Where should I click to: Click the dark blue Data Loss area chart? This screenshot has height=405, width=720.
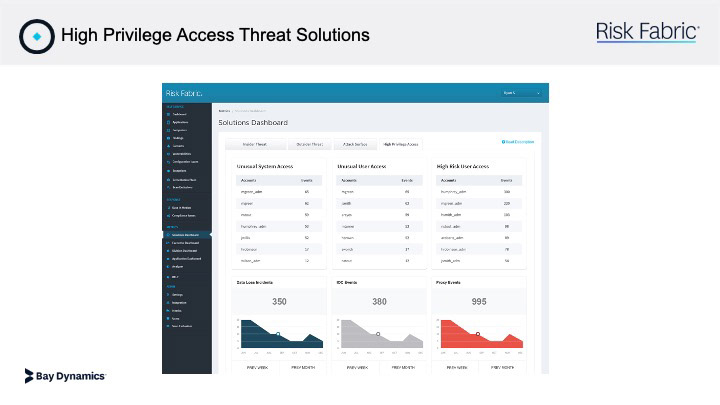click(x=282, y=334)
